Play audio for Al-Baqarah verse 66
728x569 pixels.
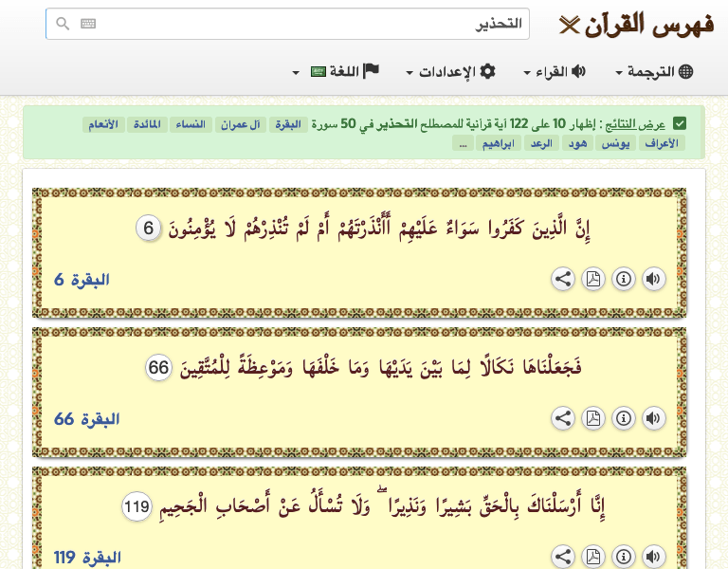tap(653, 418)
